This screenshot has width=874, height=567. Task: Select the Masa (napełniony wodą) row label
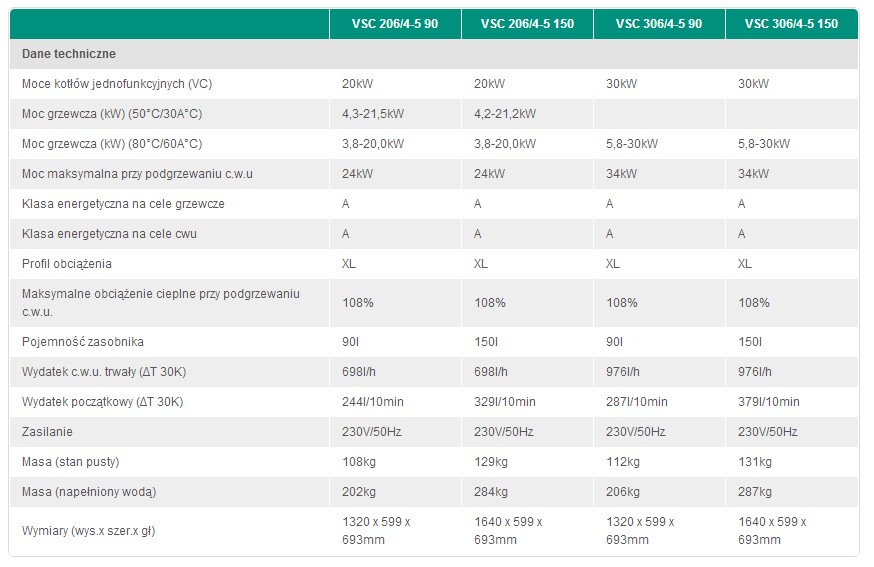tap(89, 492)
